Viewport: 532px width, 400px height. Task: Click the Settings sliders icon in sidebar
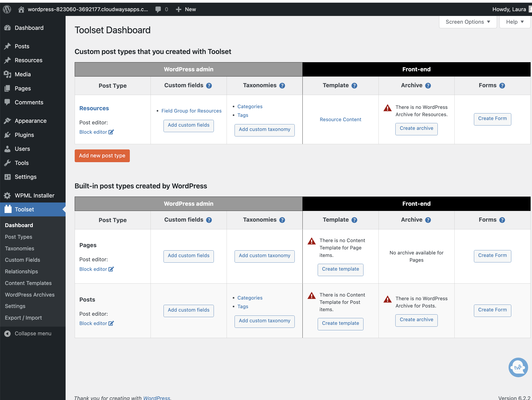[8, 177]
